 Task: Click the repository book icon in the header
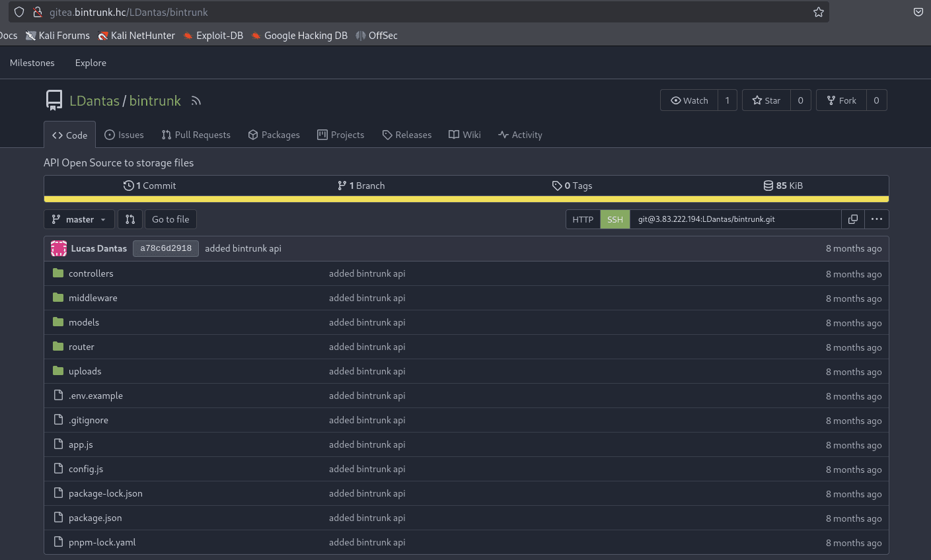(x=54, y=100)
